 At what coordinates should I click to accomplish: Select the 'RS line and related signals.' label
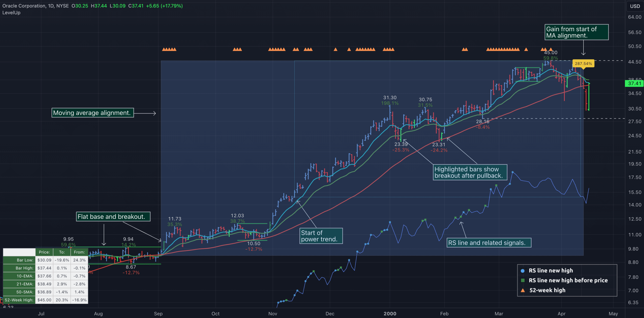point(489,243)
